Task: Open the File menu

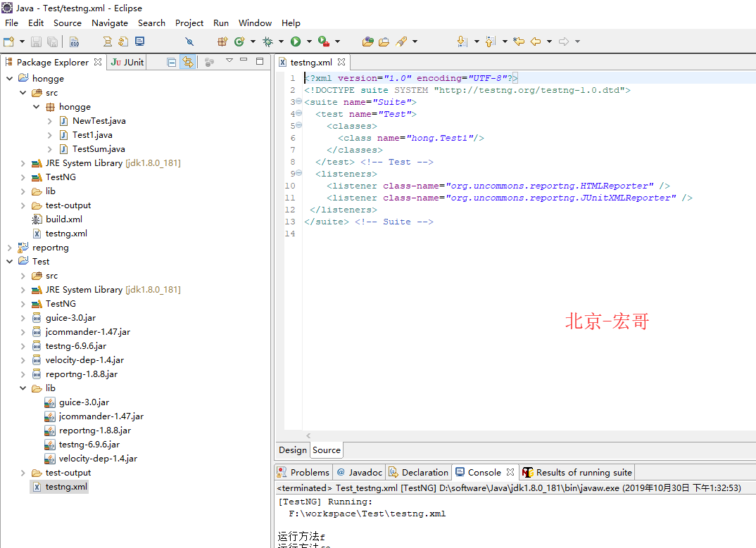Action: pyautogui.click(x=11, y=23)
